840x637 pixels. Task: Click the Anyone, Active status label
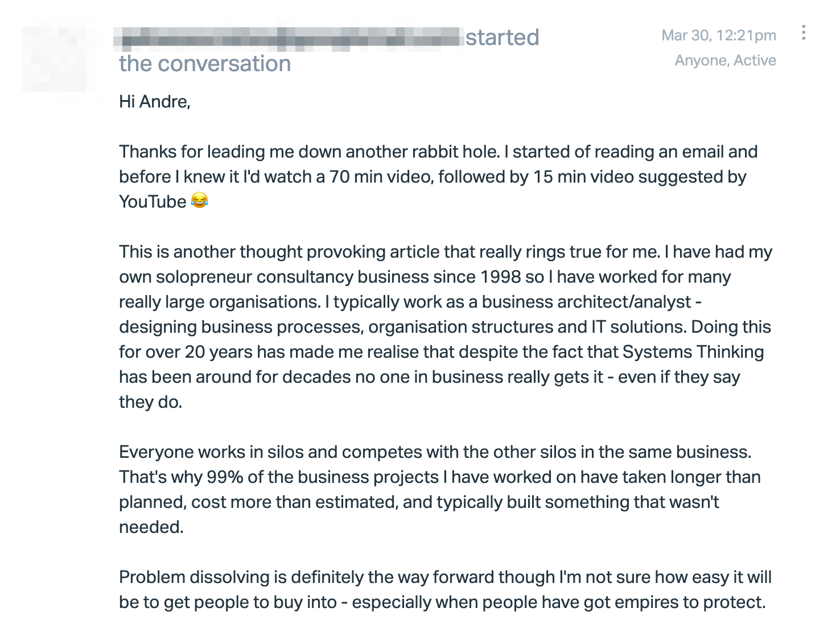point(725,60)
